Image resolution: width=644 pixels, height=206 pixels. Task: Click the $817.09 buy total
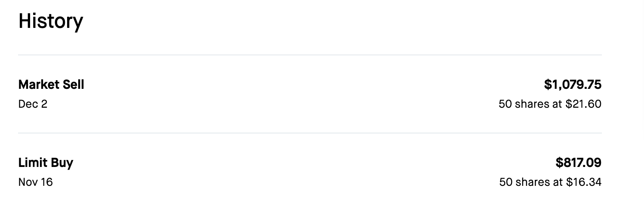[x=578, y=163]
